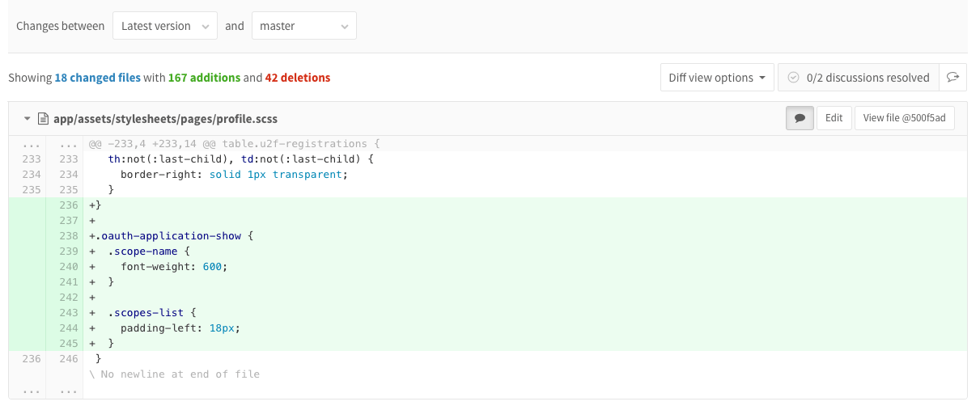The width and height of the screenshot is (980, 410).
Task: Open the "Latest version" dropdown
Action: pyautogui.click(x=165, y=26)
